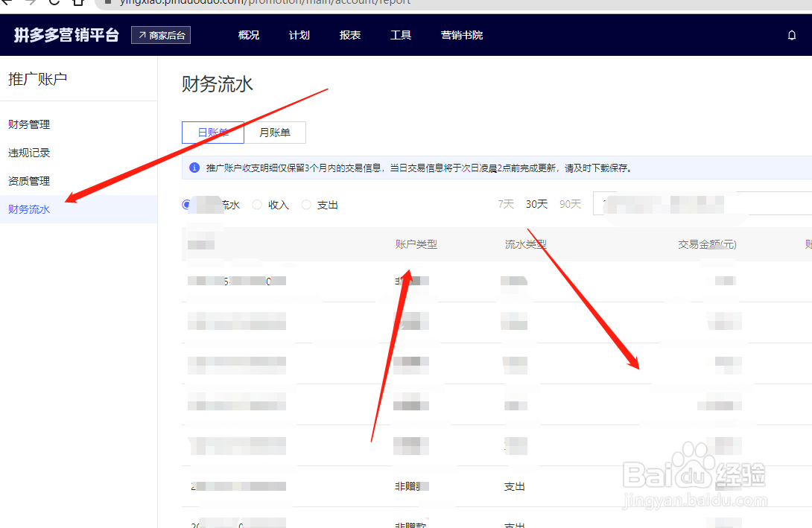Choose the 30天 time range
Viewport: 812px width, 528px height.
click(536, 205)
